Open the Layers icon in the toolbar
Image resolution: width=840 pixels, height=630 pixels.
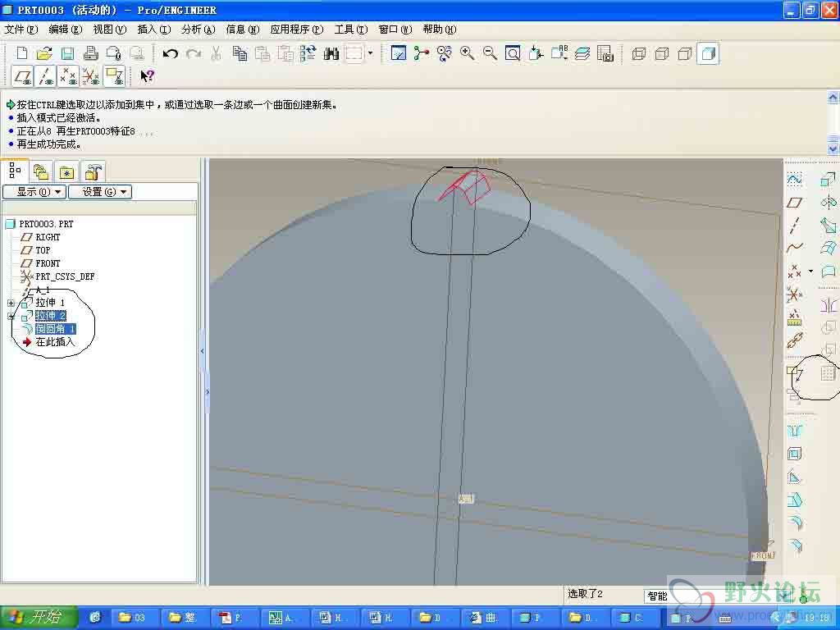point(582,53)
